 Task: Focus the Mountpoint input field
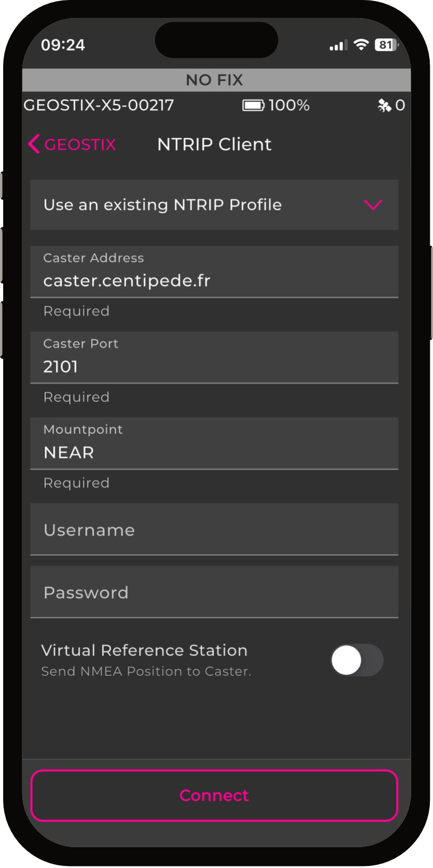(x=214, y=452)
